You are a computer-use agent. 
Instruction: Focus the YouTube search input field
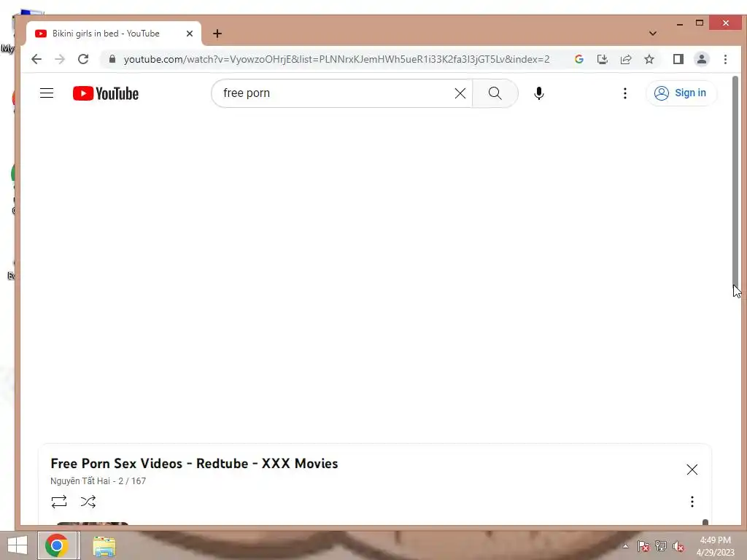[336, 93]
